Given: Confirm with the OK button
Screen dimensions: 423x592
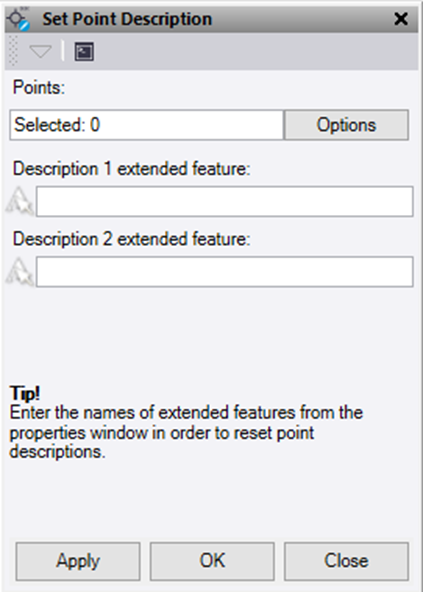Looking at the screenshot, I should 212,561.
